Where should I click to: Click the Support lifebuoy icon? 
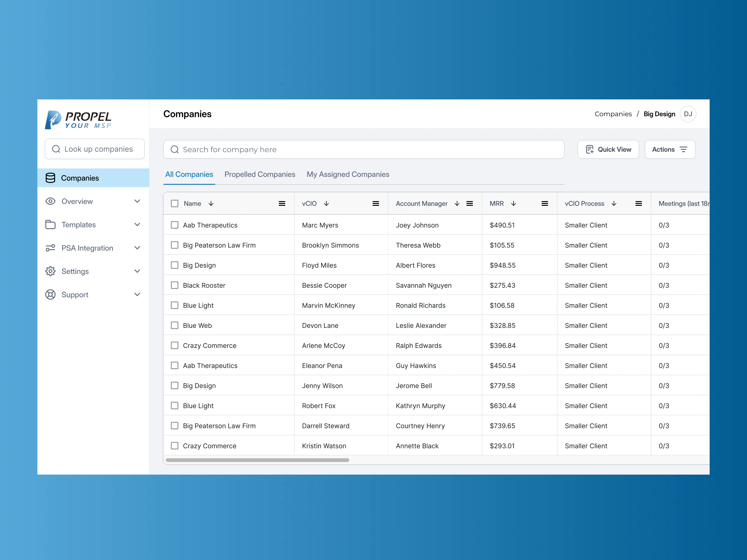pyautogui.click(x=50, y=295)
